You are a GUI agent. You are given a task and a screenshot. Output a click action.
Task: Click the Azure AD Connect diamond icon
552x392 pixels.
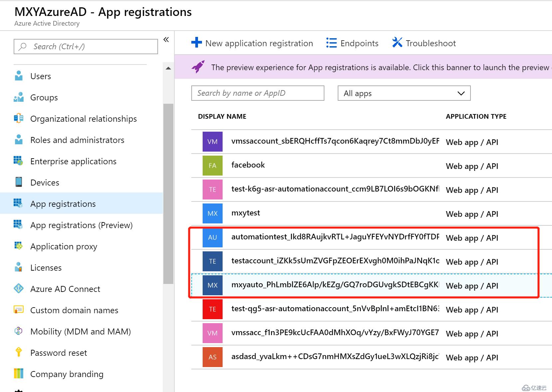pyautogui.click(x=19, y=288)
